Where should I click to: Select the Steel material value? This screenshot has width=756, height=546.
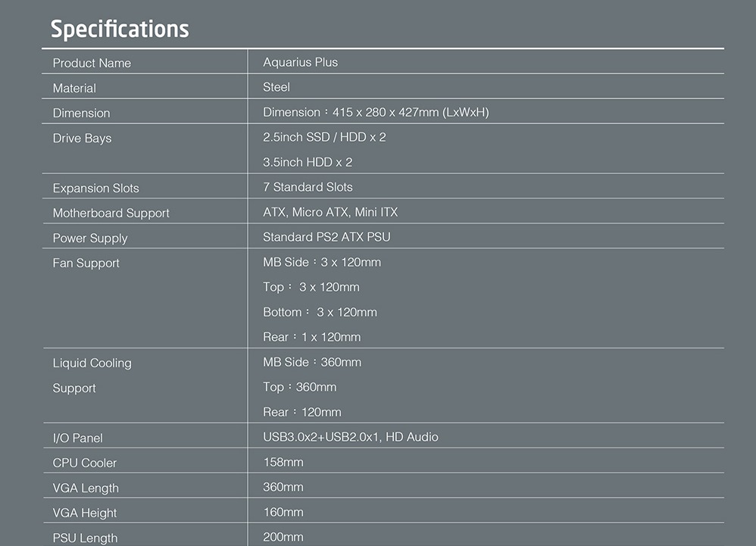(x=276, y=87)
